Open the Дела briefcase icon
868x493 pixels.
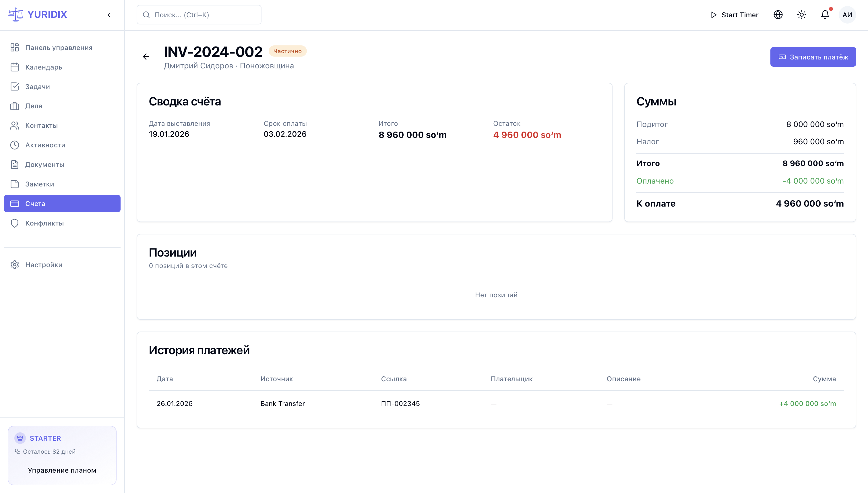(x=15, y=106)
